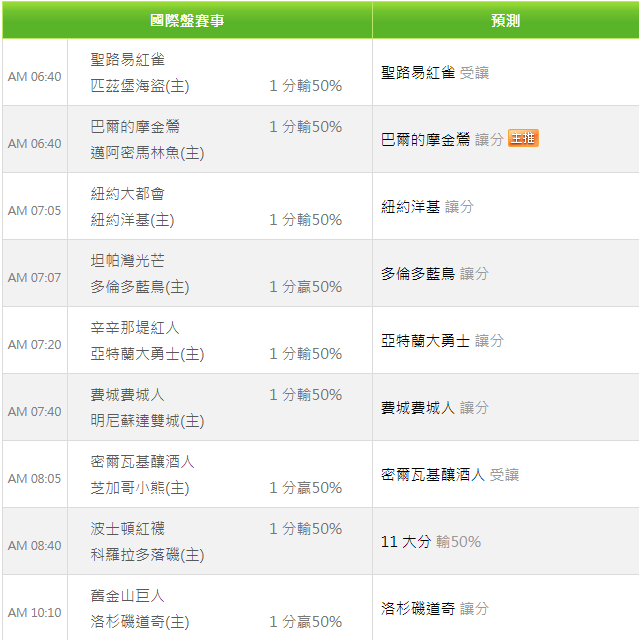Select team 多倫多藍鳥(主) in the matchup column
Image resolution: width=639 pixels, height=640 pixels.
[x=140, y=287]
